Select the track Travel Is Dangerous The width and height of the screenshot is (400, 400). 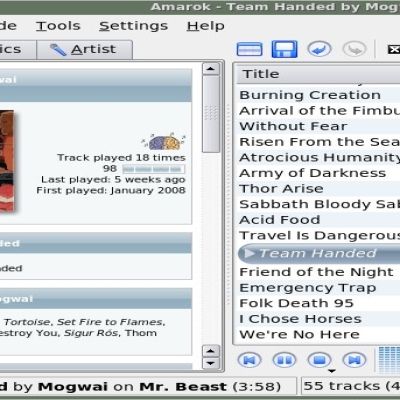pyautogui.click(x=318, y=236)
